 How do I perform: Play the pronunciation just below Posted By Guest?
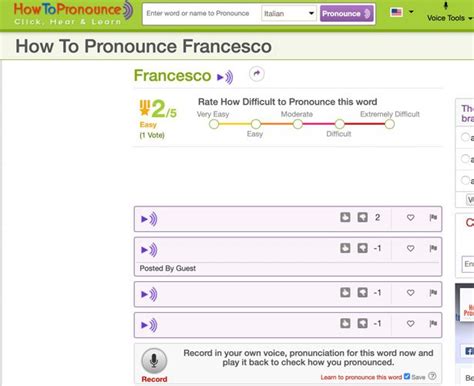tap(149, 294)
